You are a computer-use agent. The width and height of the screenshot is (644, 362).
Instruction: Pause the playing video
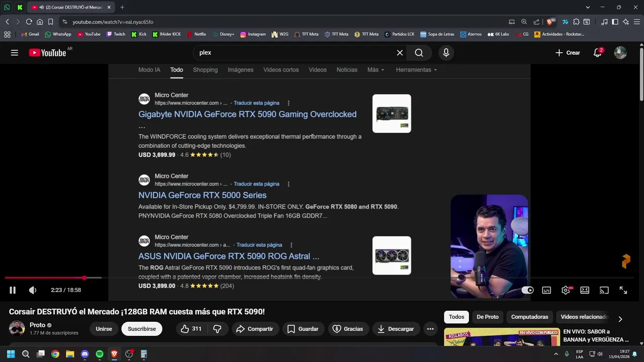[x=13, y=290]
